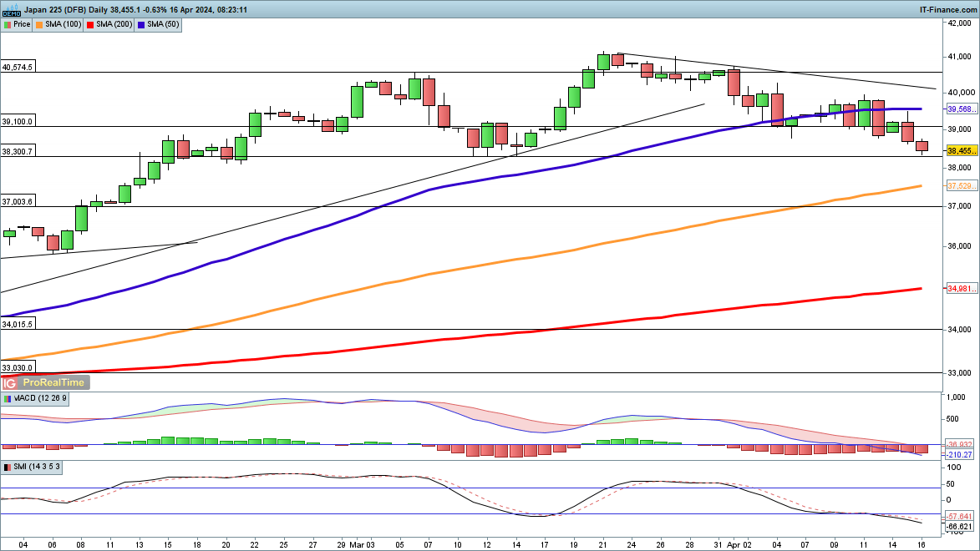980x551 pixels.
Task: Click the DEMO chart icon in title bar
Action: pyautogui.click(x=12, y=8)
